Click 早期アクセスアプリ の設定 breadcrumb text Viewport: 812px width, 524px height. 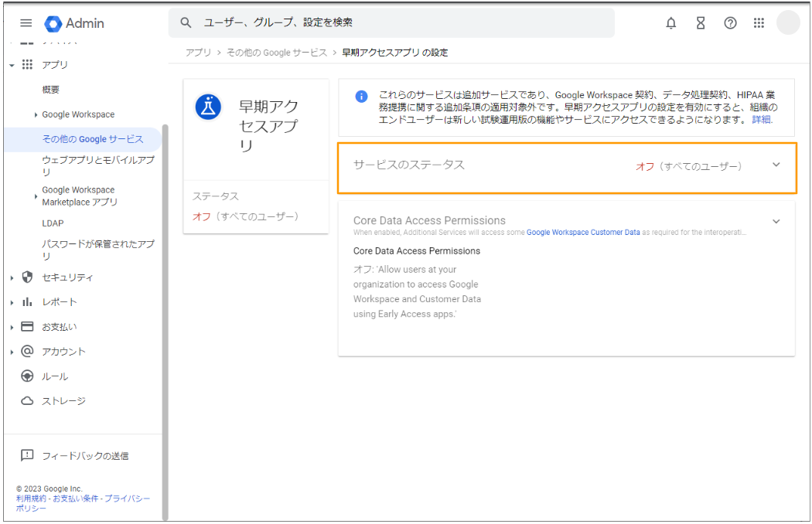click(395, 53)
